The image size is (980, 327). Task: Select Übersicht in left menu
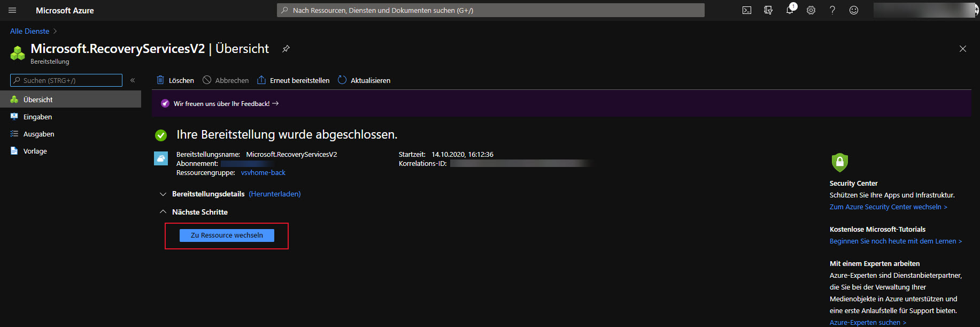[71, 100]
